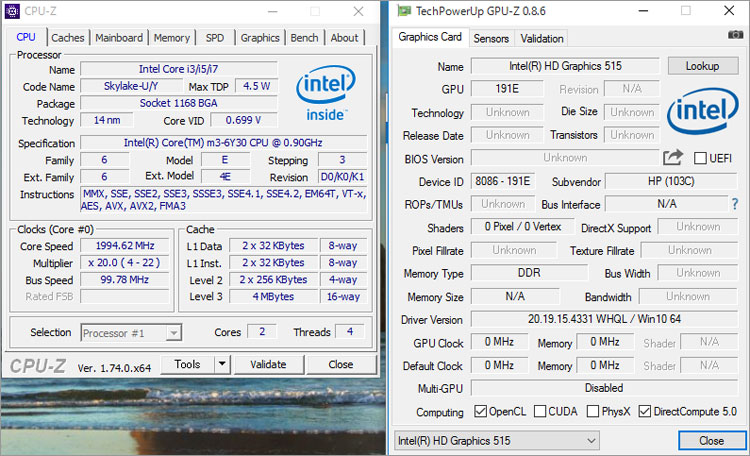This screenshot has height=456, width=750.
Task: Click the Lookup button
Action: tap(702, 66)
